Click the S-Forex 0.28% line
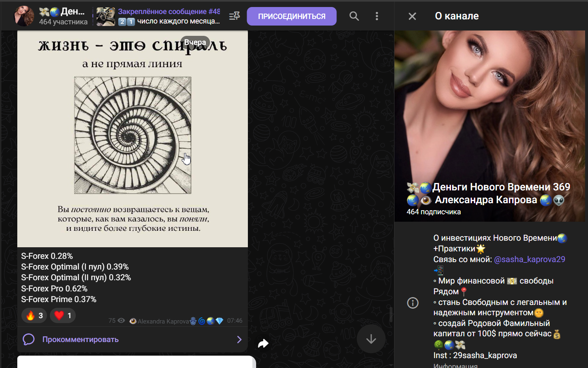The height and width of the screenshot is (368, 588). point(47,256)
